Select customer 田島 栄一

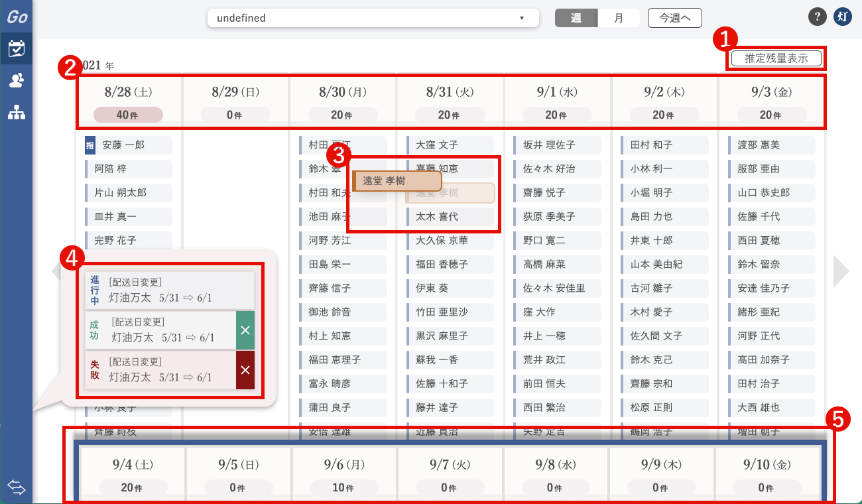[x=343, y=265]
